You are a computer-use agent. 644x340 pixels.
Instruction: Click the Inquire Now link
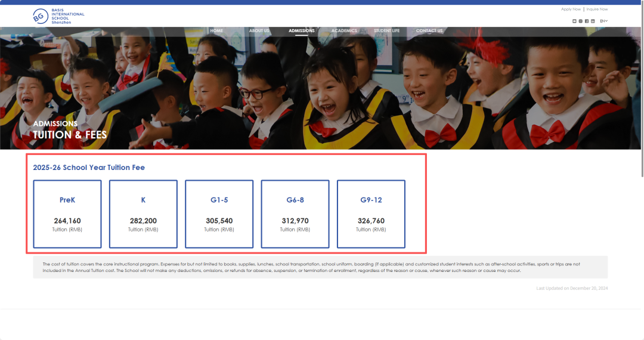597,9
